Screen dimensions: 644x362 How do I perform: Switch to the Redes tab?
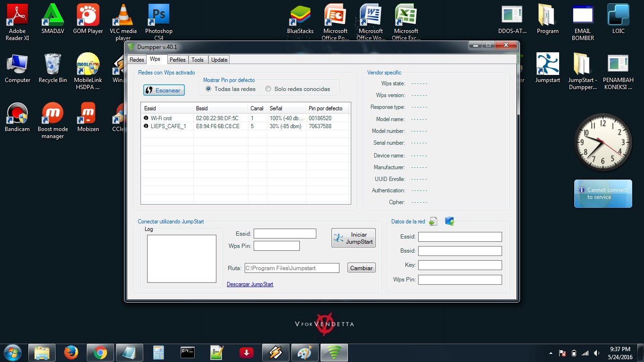(137, 60)
